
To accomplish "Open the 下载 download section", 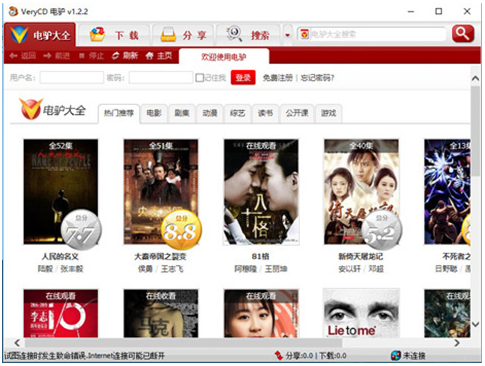I will (x=114, y=35).
